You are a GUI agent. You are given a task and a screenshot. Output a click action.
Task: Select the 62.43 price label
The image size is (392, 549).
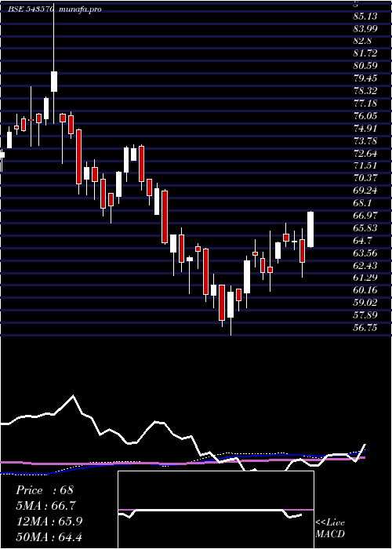[x=365, y=266]
